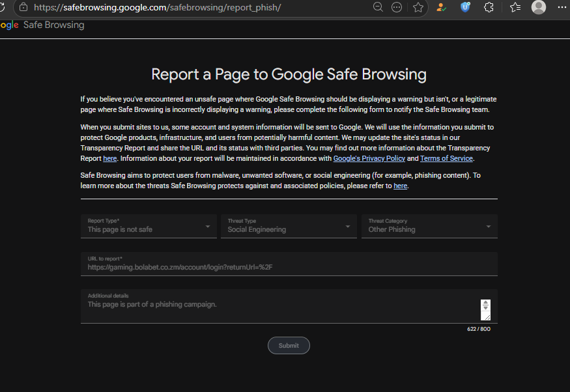The width and height of the screenshot is (570, 392).
Task: Click the URL to report field
Action: (x=289, y=264)
